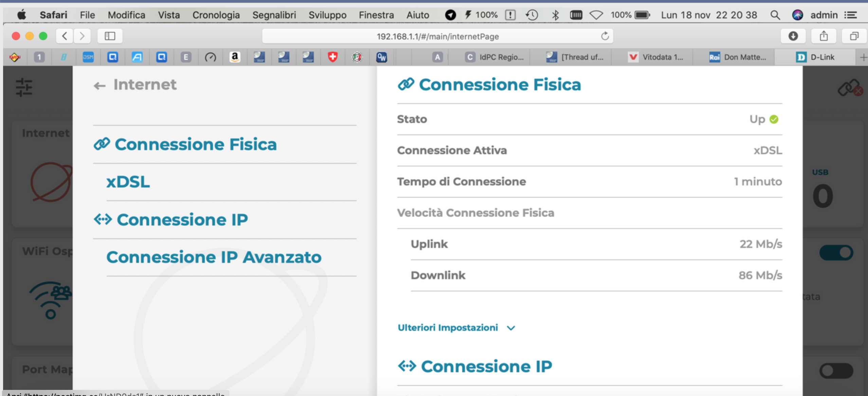Turn off the enabled dark toggle switch
The image size is (868, 396).
[836, 253]
